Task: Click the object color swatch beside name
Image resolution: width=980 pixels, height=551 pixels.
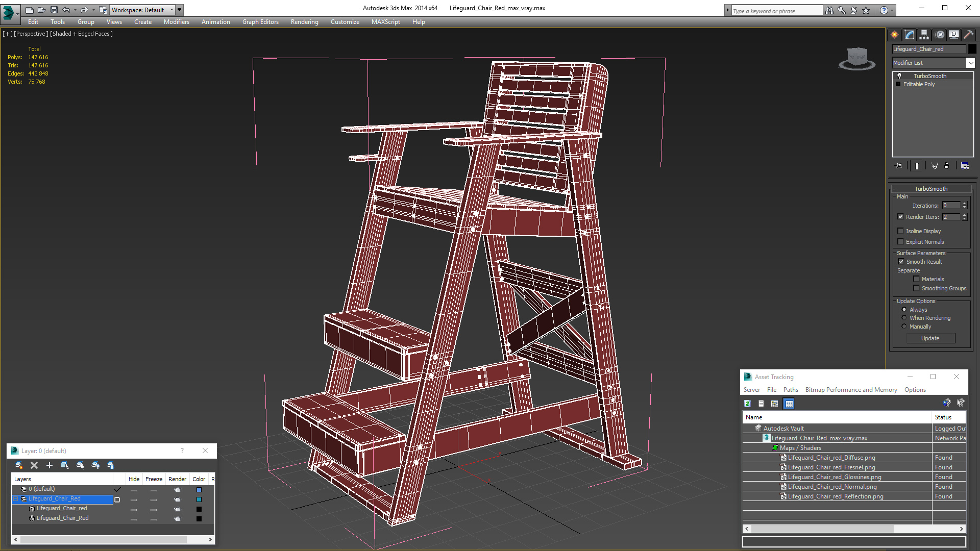Action: 972,49
